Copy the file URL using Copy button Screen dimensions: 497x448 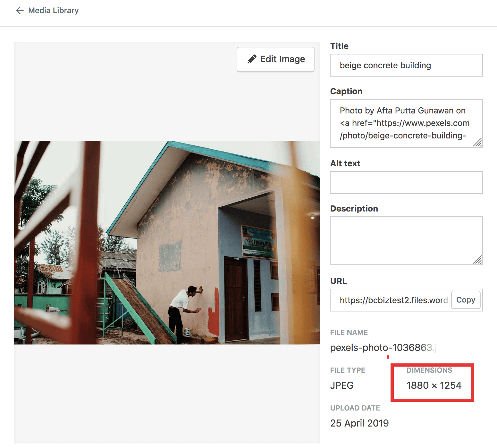466,300
